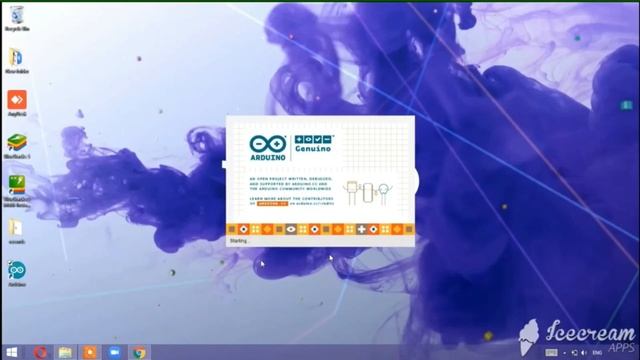The image size is (640, 360).
Task: Open Opera browser from the taskbar
Action: [x=40, y=352]
